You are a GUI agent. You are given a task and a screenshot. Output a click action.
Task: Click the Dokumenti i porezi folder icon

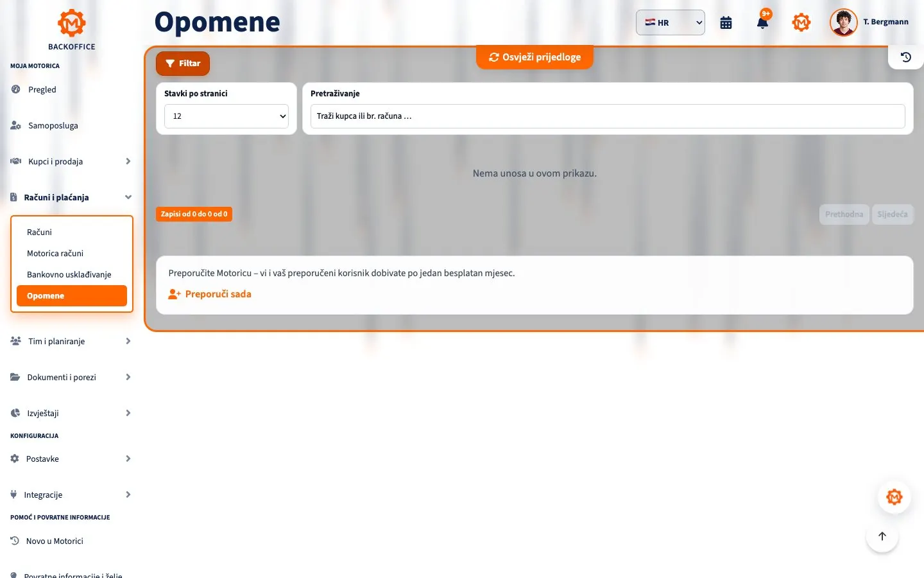(15, 377)
